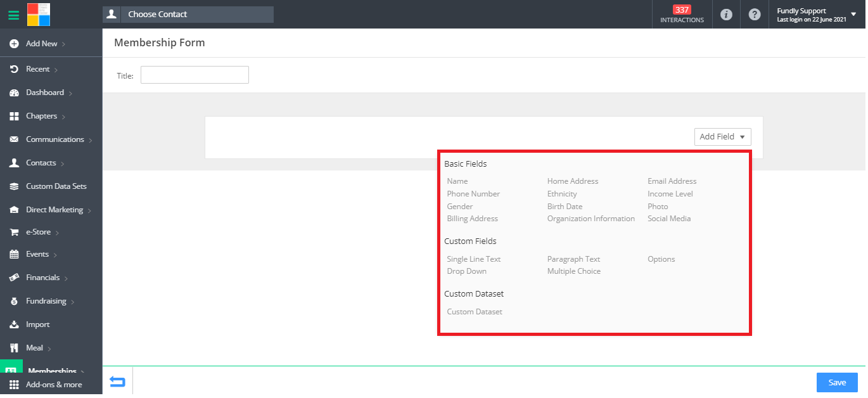Add the Social Media field

tap(669, 219)
